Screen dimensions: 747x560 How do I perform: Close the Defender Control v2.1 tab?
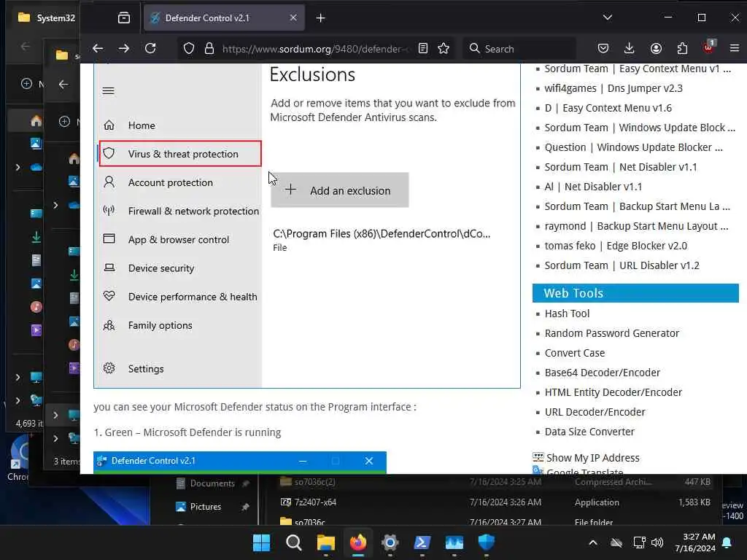(293, 17)
